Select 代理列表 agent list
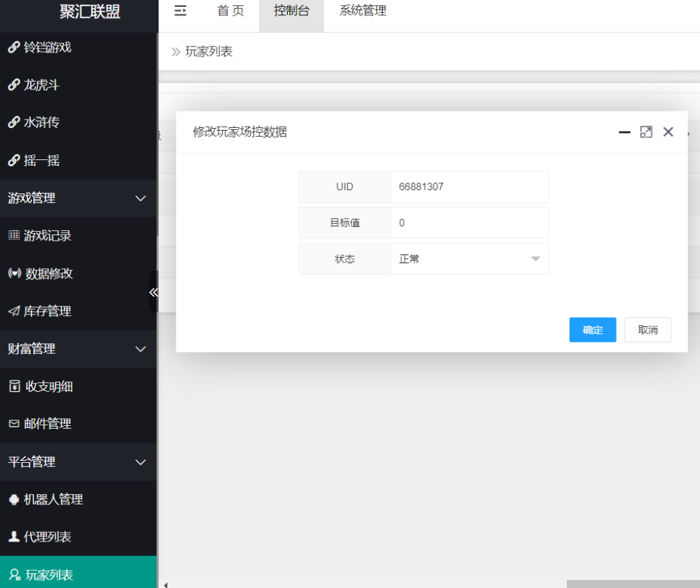The image size is (700, 588). click(x=42, y=537)
